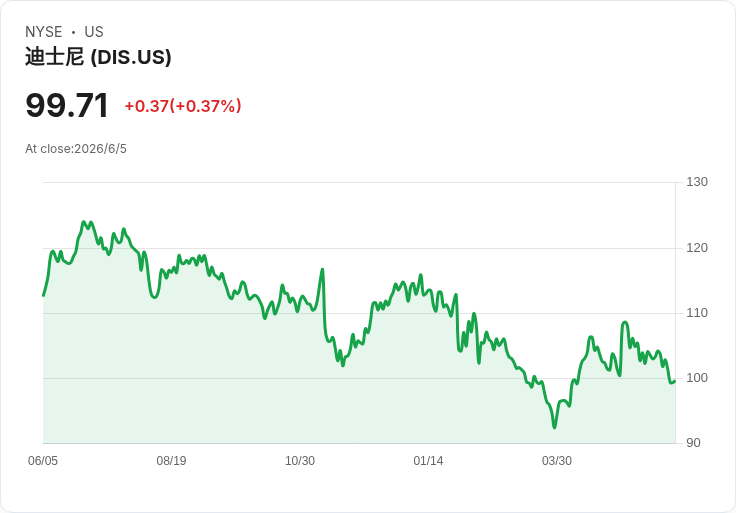This screenshot has width=736, height=513.
Task: Click the chart's lowest dip near 03/30
Action: point(554,428)
